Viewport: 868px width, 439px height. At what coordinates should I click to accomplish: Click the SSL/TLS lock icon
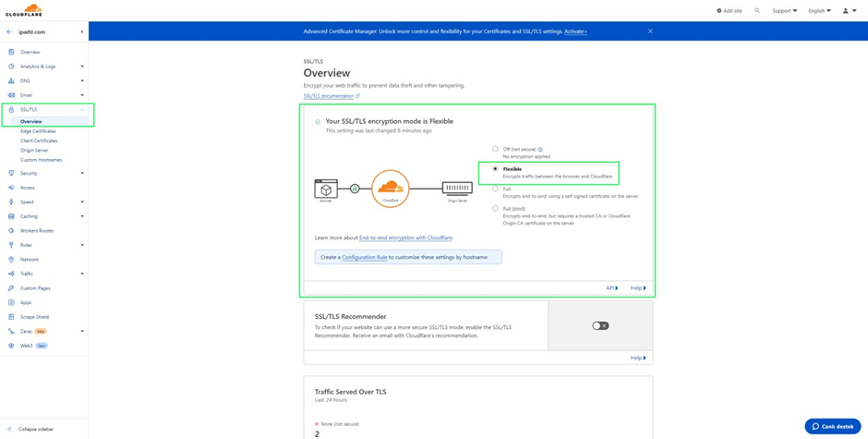[11, 110]
